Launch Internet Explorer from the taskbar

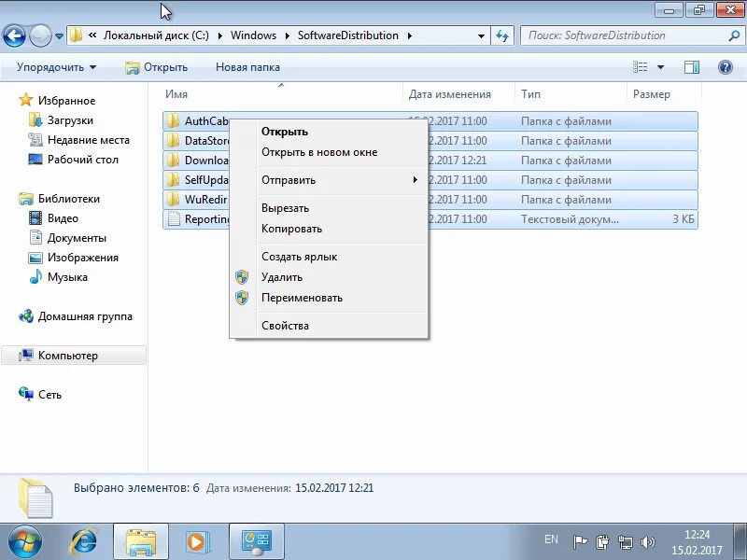83,541
